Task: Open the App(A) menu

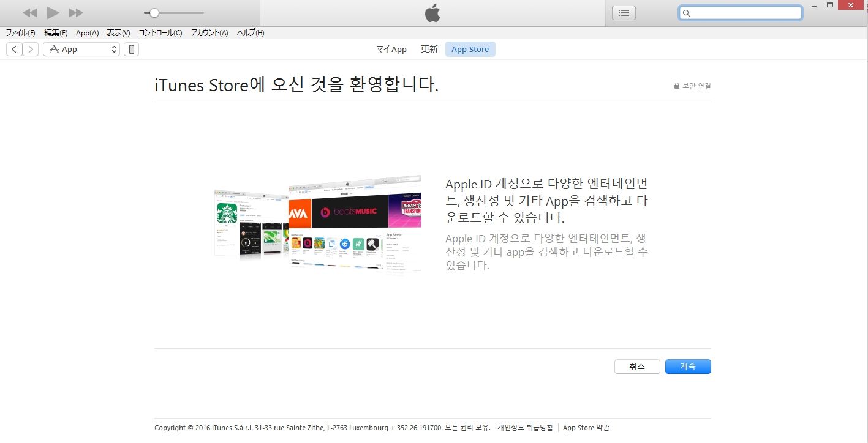Action: [87, 33]
